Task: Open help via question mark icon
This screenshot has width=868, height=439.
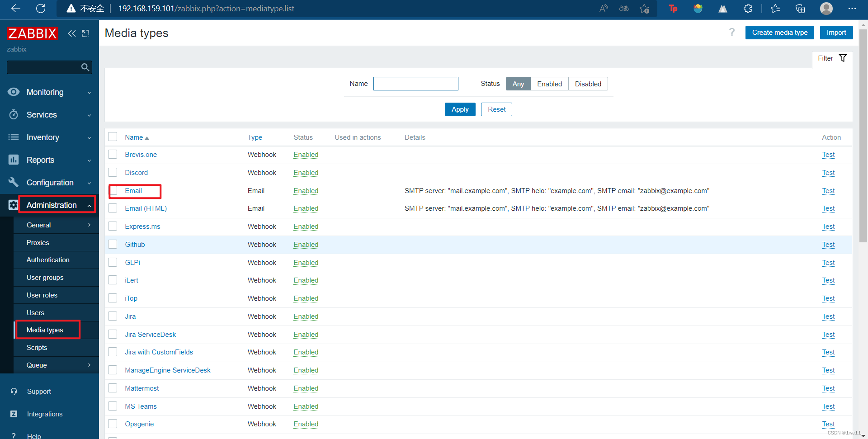Action: (x=732, y=32)
